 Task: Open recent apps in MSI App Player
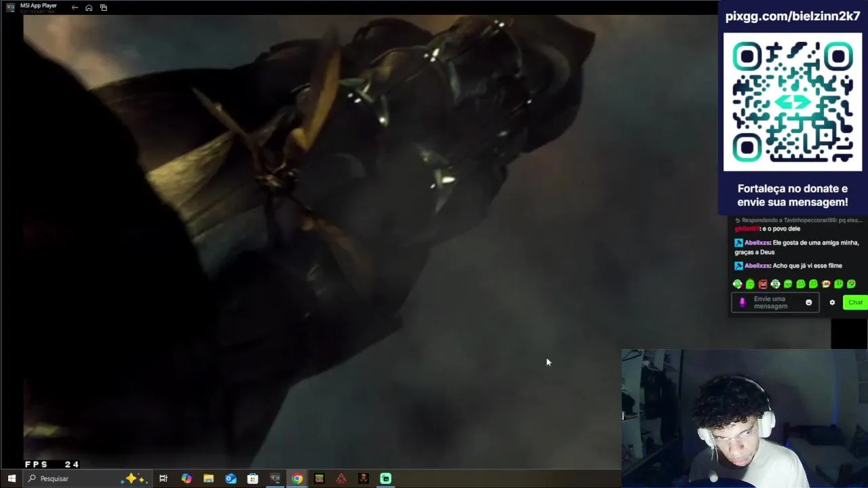point(104,7)
